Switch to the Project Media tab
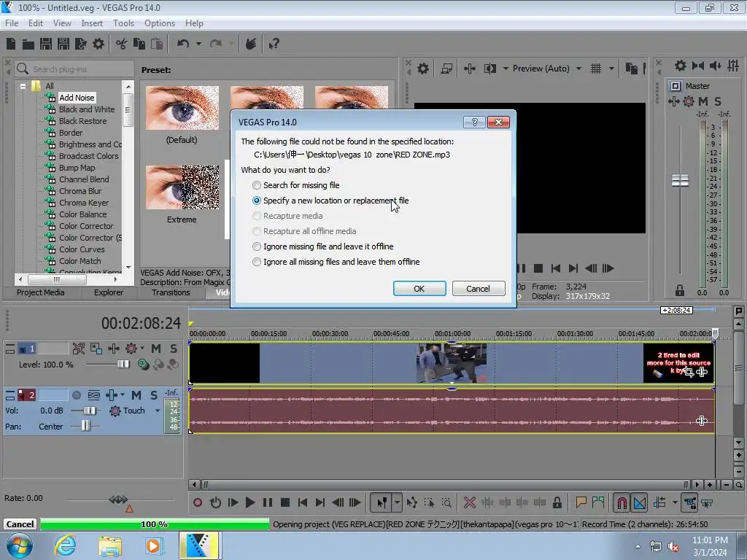 click(41, 292)
